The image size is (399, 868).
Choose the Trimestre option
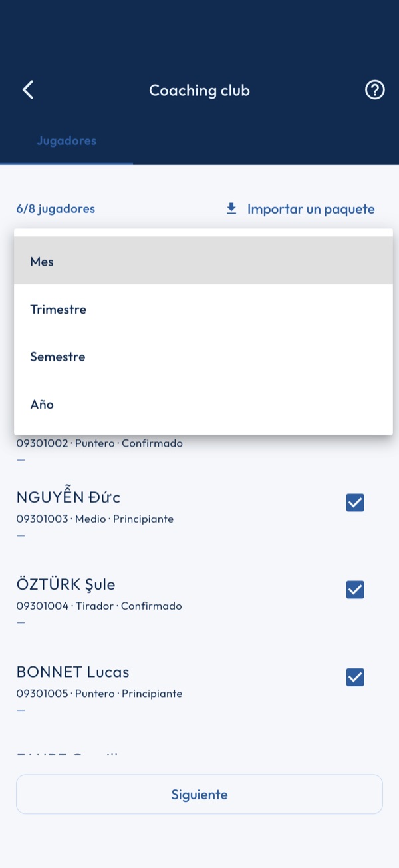pos(203,309)
